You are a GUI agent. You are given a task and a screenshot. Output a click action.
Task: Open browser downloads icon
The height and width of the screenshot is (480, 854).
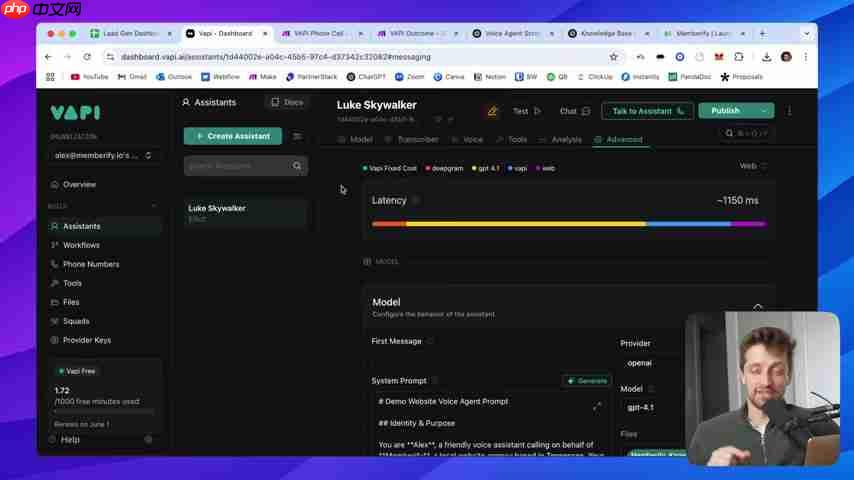[766, 57]
